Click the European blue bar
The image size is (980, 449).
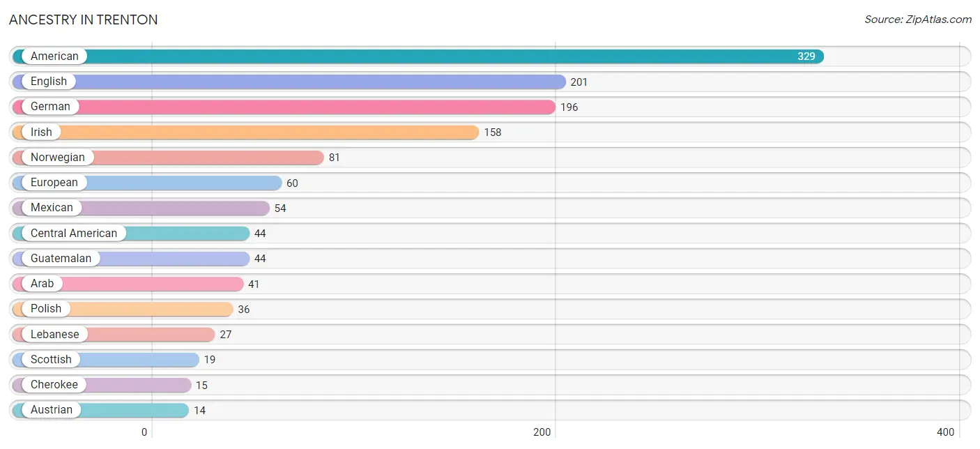click(147, 183)
